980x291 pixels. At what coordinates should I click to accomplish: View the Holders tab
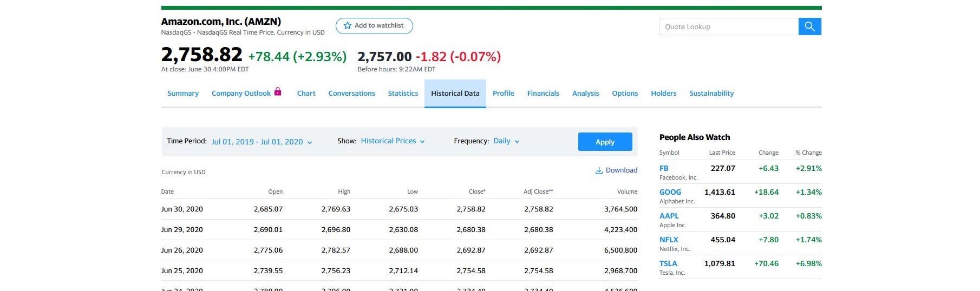coord(663,94)
